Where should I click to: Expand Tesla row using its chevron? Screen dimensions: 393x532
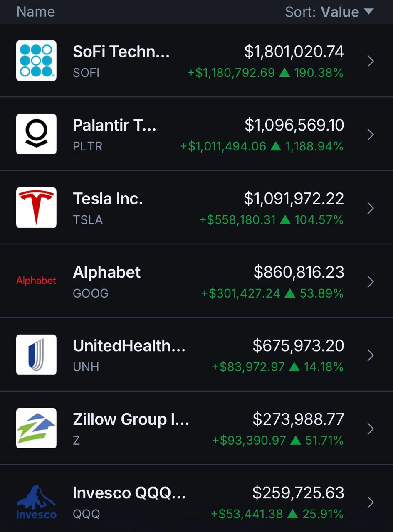(371, 208)
